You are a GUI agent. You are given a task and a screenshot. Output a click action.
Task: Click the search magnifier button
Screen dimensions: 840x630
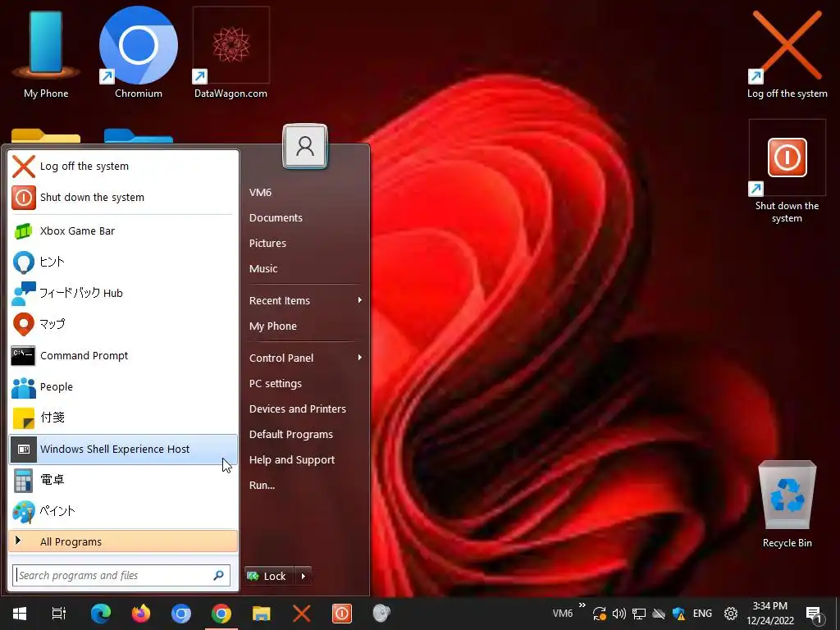pyautogui.click(x=218, y=575)
